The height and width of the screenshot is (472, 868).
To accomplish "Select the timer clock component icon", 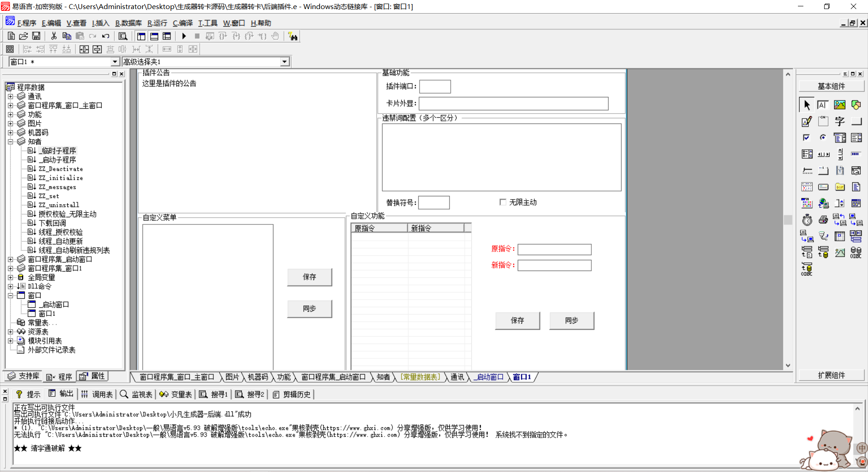I will coord(807,220).
